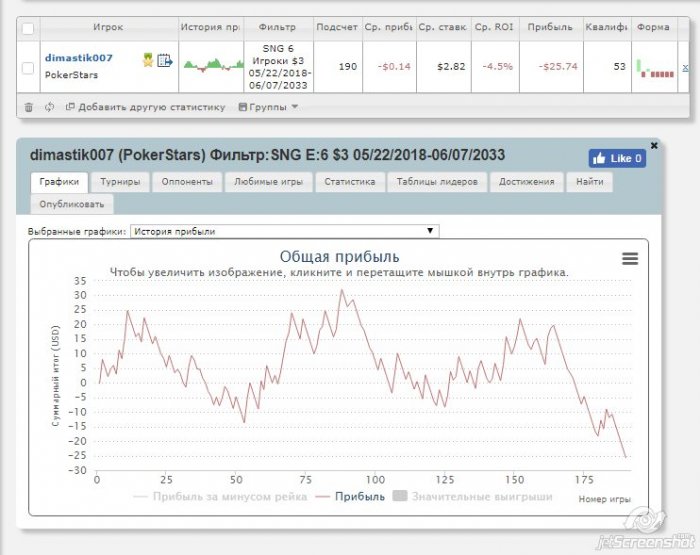The height and width of the screenshot is (555, 700).
Task: Open the Статистика tab
Action: pos(350,182)
